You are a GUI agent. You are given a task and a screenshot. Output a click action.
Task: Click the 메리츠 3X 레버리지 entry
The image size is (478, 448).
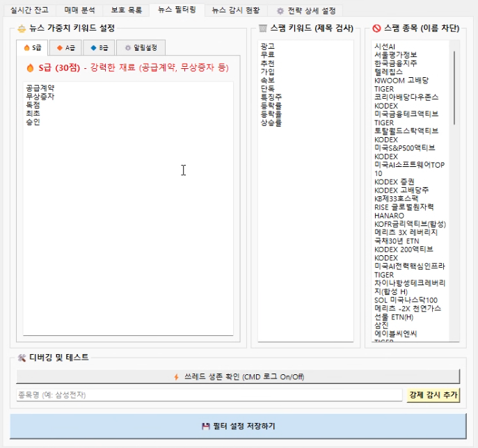coord(406,232)
